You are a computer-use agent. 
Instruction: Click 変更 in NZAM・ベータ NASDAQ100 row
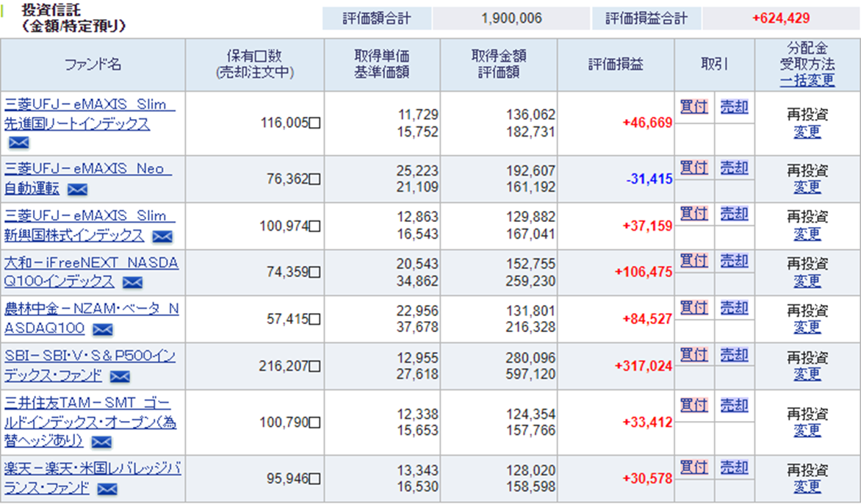click(x=807, y=327)
